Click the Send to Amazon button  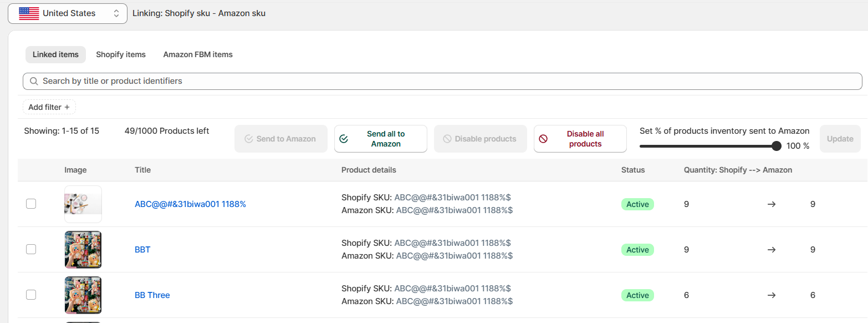pos(280,139)
